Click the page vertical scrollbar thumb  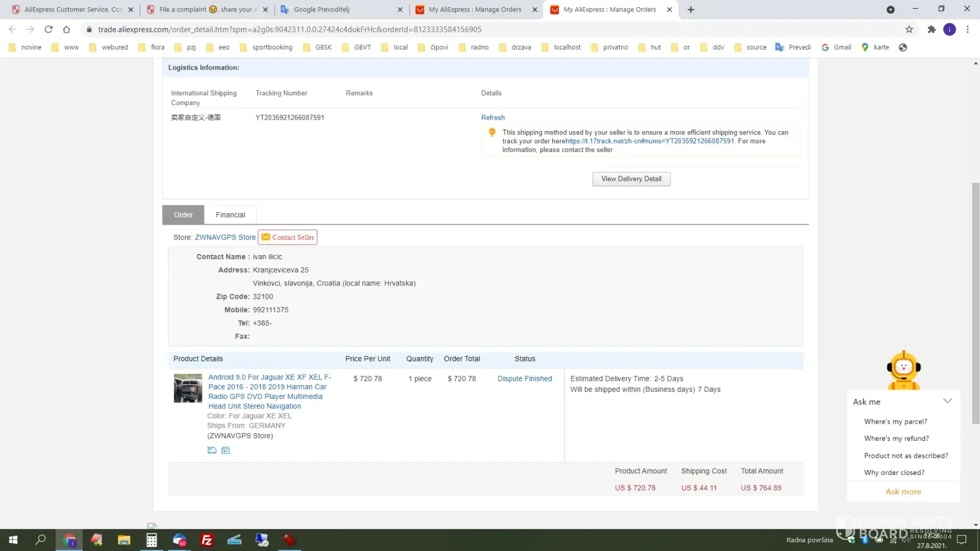tap(976, 303)
